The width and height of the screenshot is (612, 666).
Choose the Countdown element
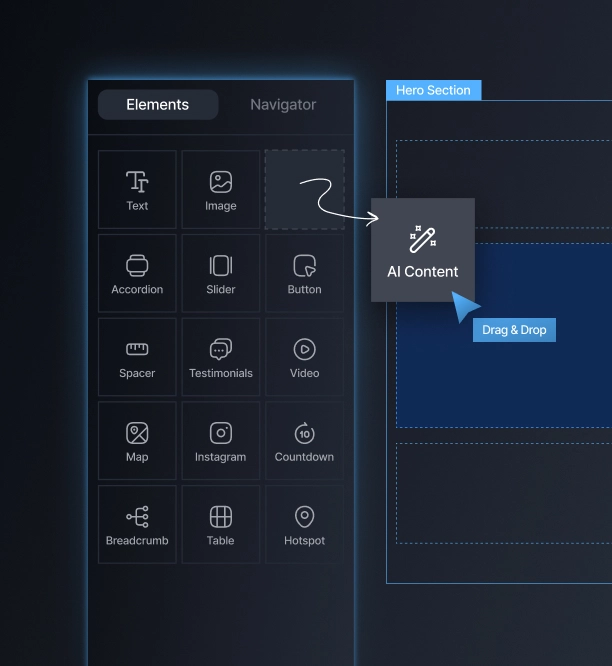coord(304,441)
